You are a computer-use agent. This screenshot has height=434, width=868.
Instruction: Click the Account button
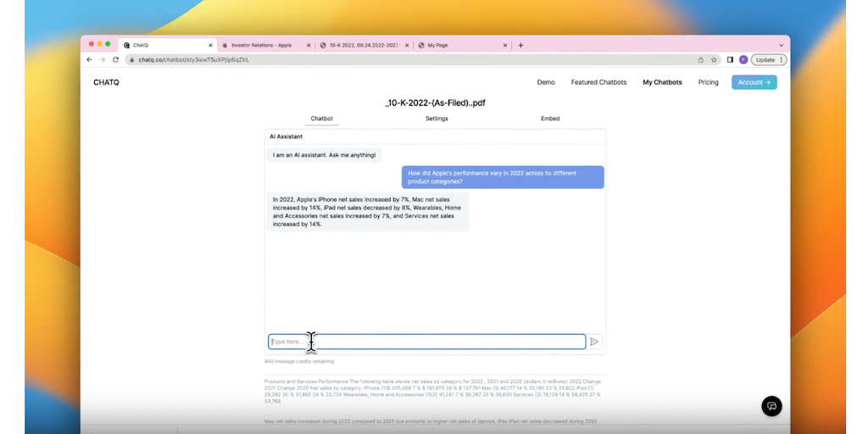(754, 82)
